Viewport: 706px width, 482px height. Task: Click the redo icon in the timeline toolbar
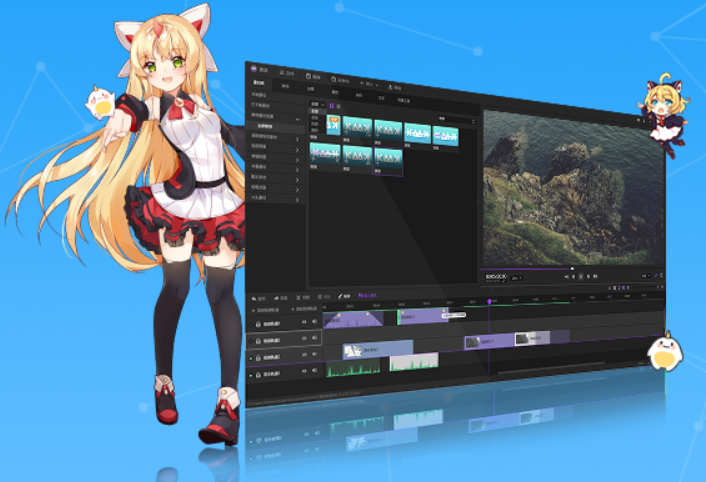click(x=276, y=298)
